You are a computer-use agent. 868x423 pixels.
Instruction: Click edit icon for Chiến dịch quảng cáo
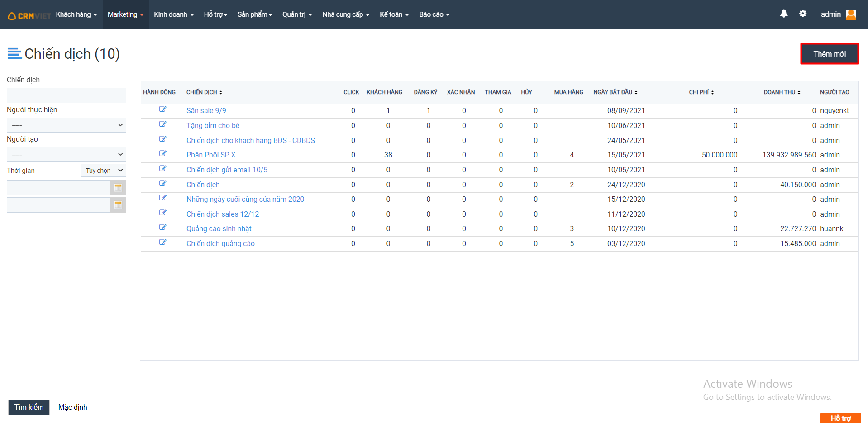(163, 242)
